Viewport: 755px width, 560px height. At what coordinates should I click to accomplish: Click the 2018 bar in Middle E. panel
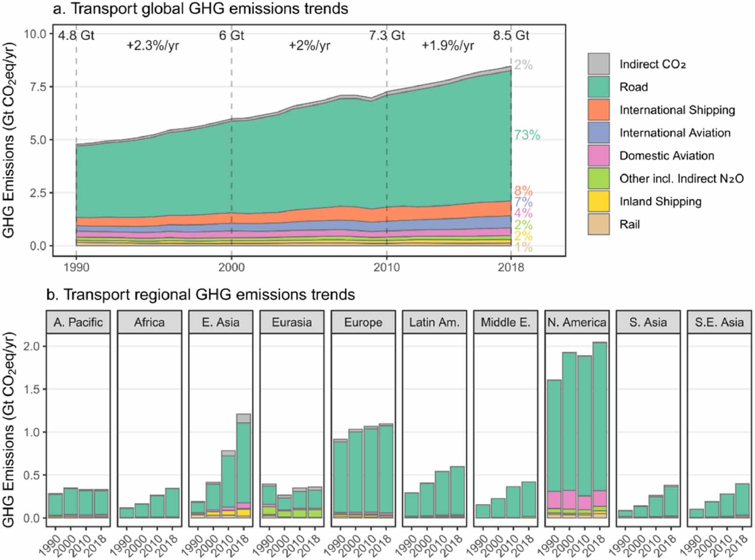point(528,500)
